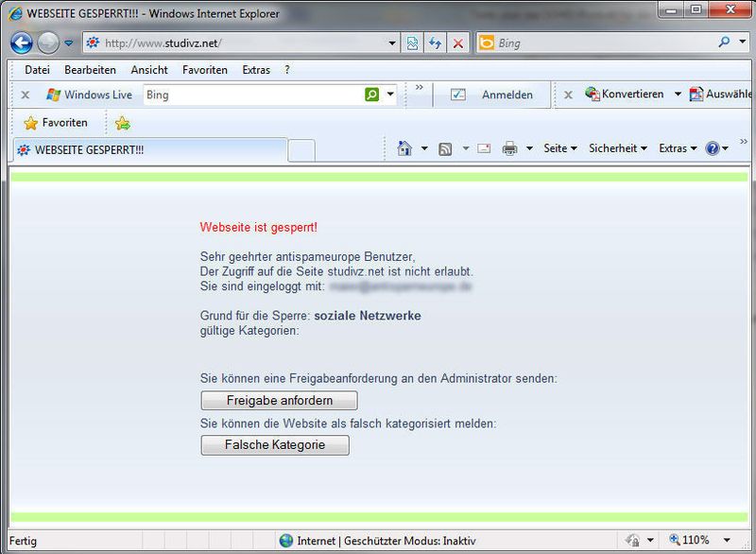The image size is (756, 554).
Task: Click the Print icon
Action: coord(509,148)
